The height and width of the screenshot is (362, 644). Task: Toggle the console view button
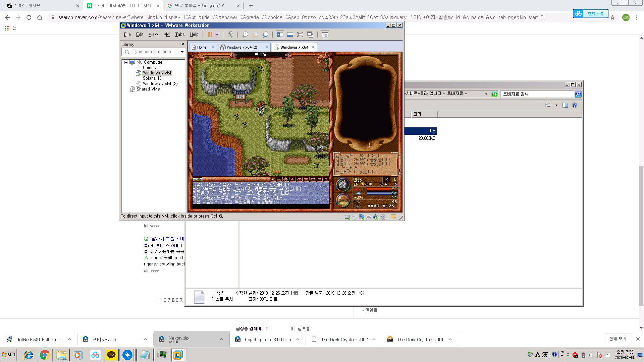[x=325, y=35]
